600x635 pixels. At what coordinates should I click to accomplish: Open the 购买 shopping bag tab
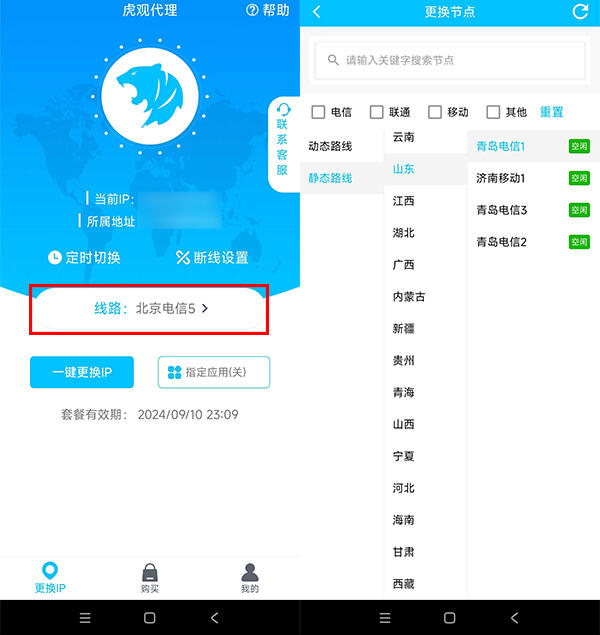click(x=150, y=578)
